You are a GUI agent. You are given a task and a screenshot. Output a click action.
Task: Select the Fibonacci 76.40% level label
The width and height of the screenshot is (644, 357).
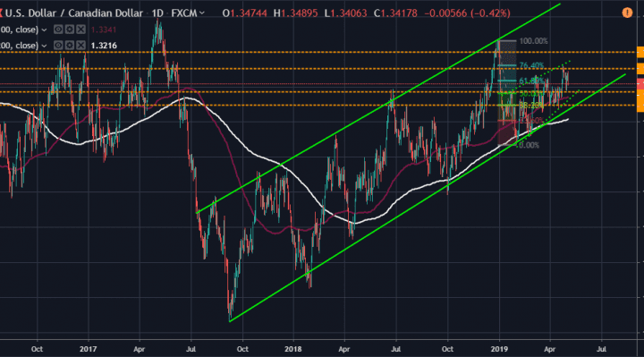click(531, 65)
